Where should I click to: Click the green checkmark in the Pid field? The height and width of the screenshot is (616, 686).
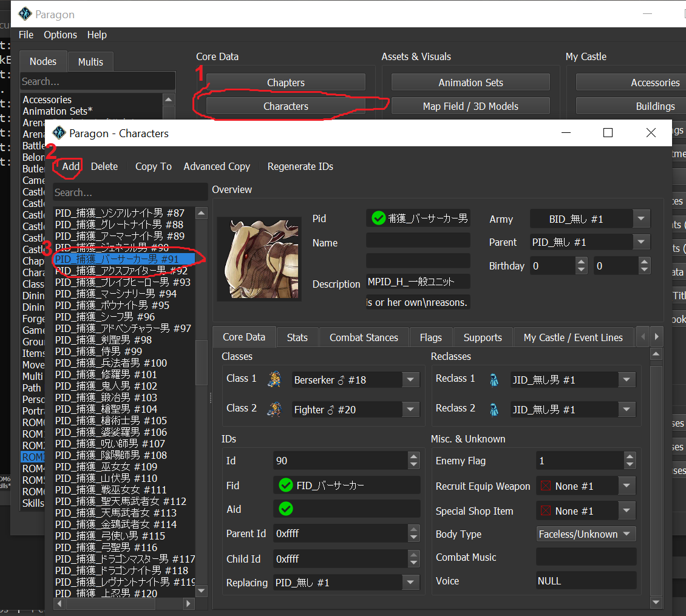378,218
